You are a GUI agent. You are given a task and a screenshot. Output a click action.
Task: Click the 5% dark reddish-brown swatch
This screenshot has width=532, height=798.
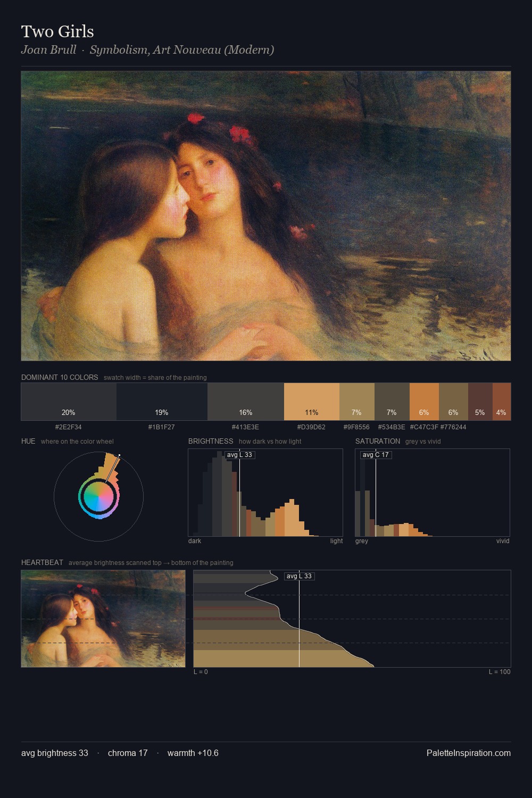point(480,402)
